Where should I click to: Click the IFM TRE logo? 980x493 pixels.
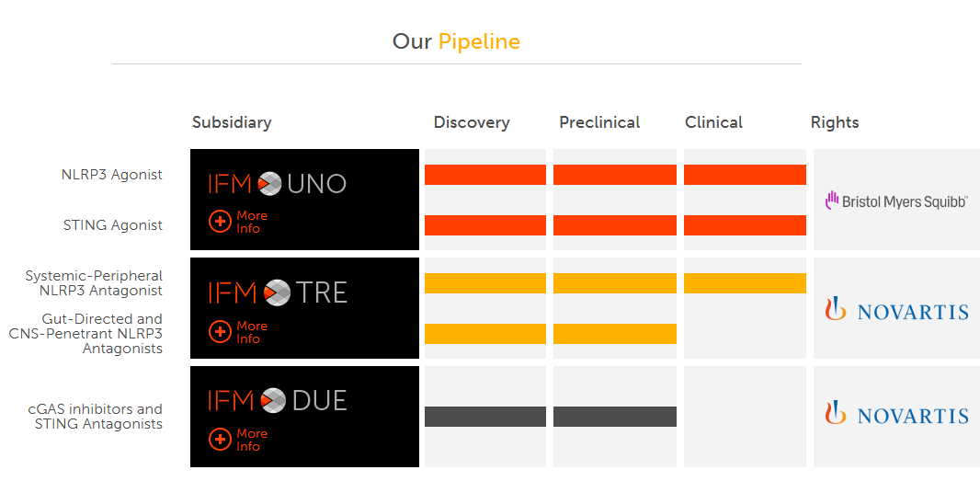pos(277,292)
